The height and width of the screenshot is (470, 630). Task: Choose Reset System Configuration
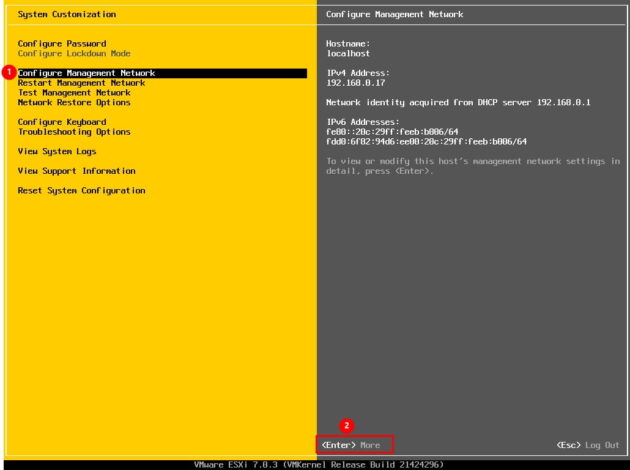82,191
